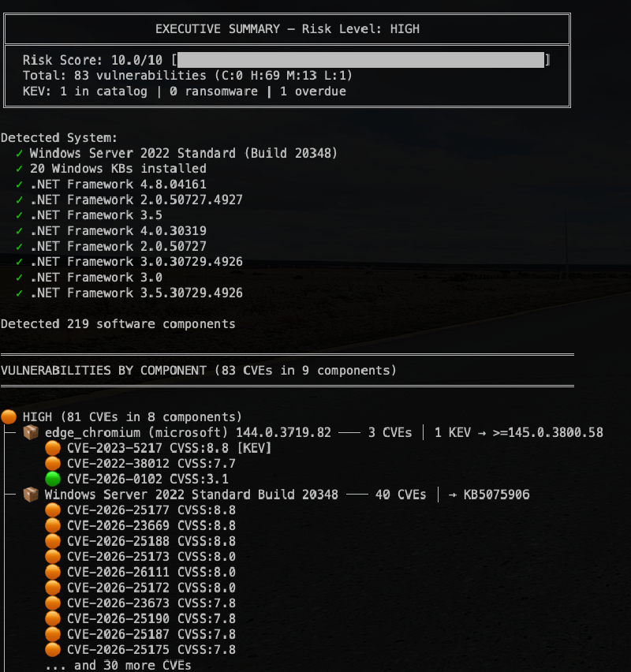Click the orange dot beside CVE-2026-25175

(53, 649)
